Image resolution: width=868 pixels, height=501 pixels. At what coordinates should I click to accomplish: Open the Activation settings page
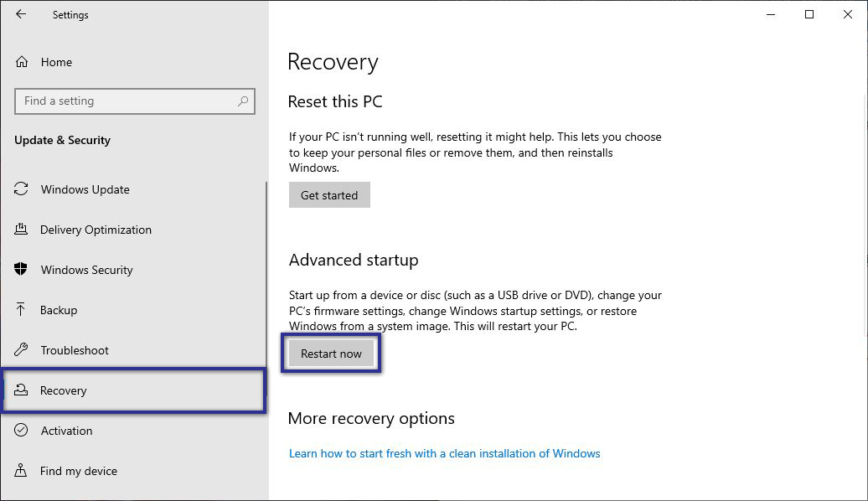click(66, 431)
